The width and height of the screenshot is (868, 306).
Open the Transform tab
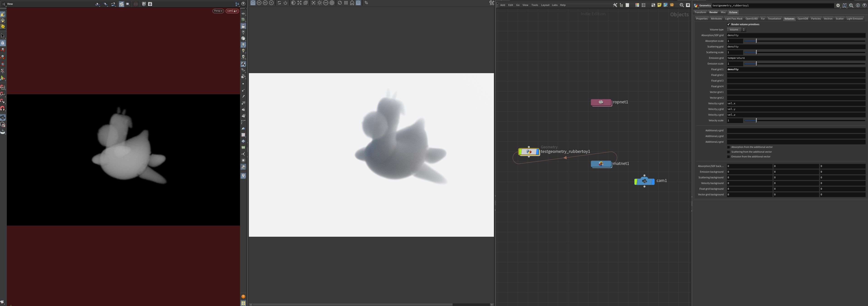tap(700, 12)
